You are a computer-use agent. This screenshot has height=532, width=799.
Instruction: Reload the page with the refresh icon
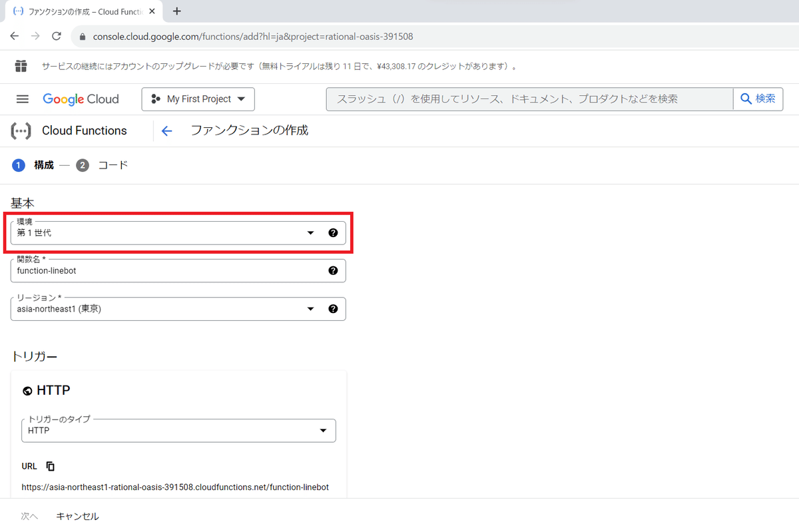click(x=57, y=36)
